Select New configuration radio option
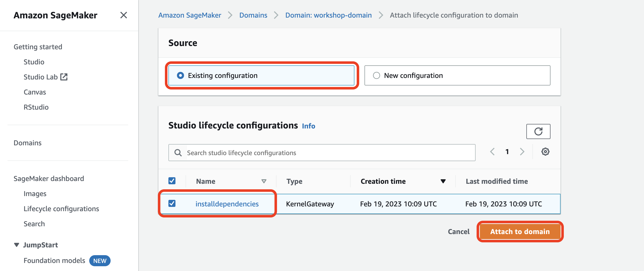 pyautogui.click(x=376, y=75)
